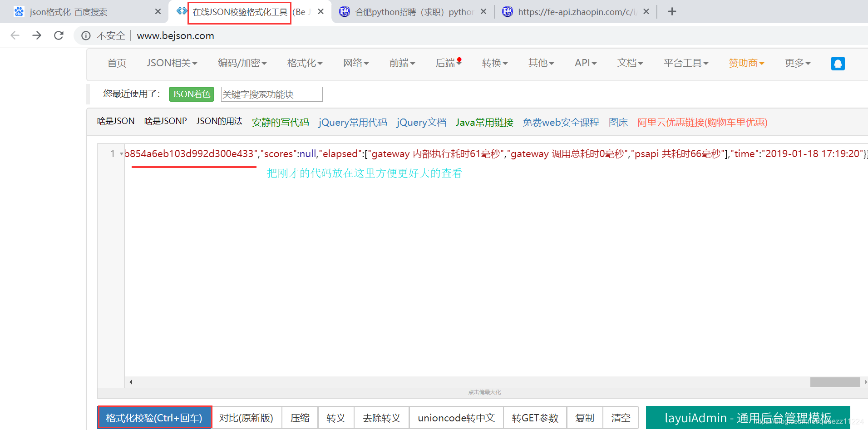Switch to fe-api.zhaopin.com tab
Viewport: 868px width, 430px height.
577,12
